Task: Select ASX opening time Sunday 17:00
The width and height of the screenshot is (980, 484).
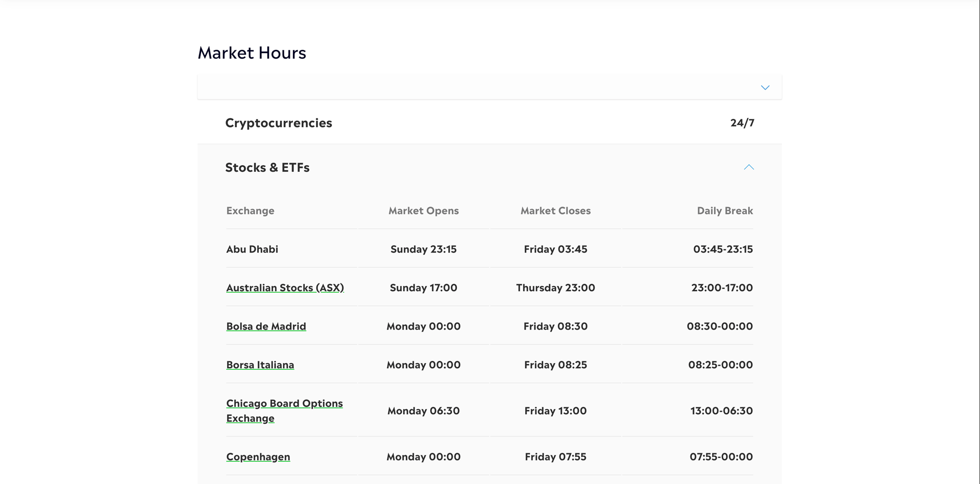Action: coord(424,288)
